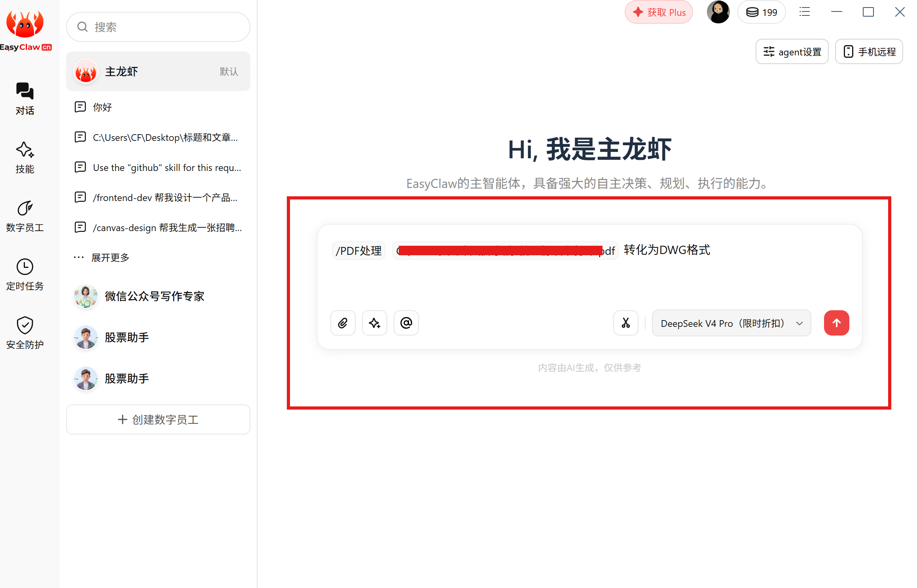Image resolution: width=917 pixels, height=588 pixels.
Task: Click the 转化为DWG格式 prompt text
Action: [x=667, y=250]
